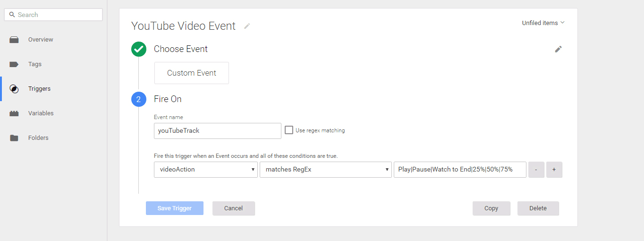Open Variables section
644x241 pixels.
coord(41,113)
